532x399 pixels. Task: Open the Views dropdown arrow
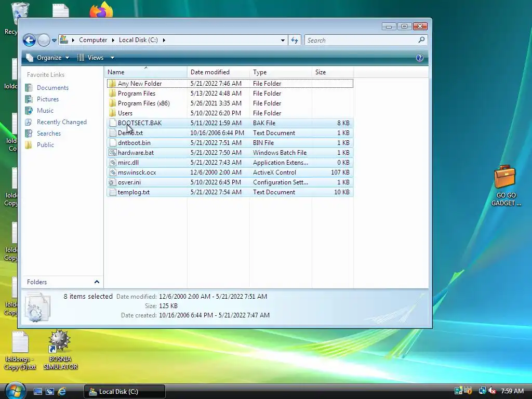[x=112, y=58]
